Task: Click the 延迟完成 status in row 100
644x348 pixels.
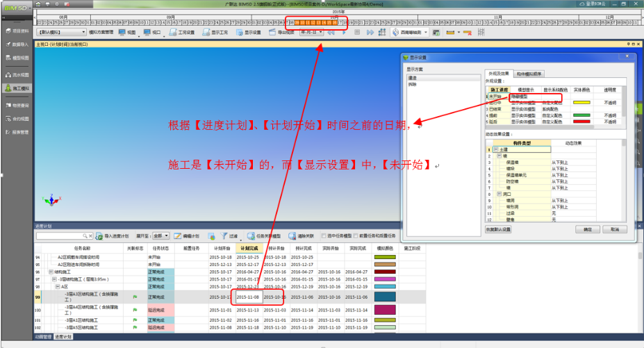Action: (x=160, y=310)
